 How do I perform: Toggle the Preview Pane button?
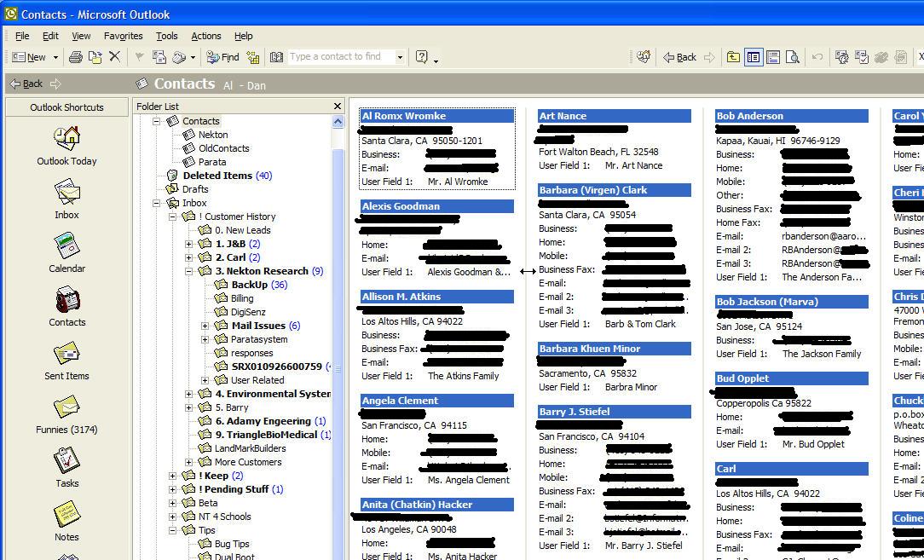click(773, 57)
